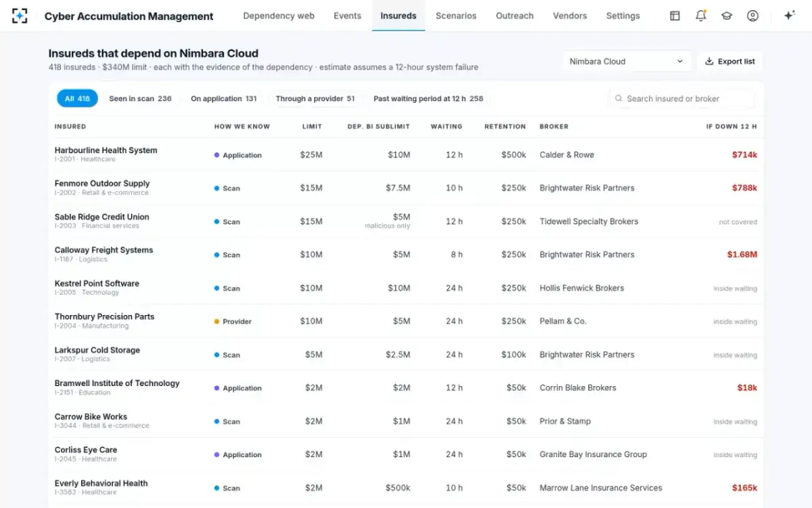Click broker Hollis Fenwick Brokers
Viewport: 812px width, 508px height.
click(x=582, y=288)
